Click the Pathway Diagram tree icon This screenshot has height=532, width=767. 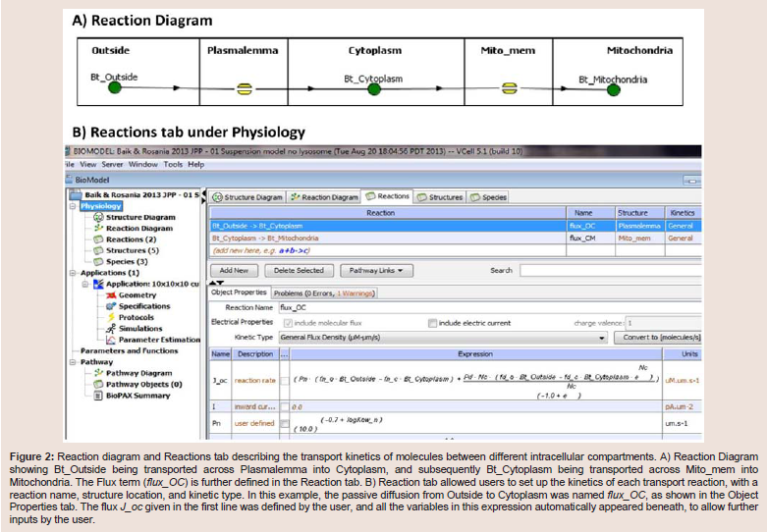click(x=98, y=373)
